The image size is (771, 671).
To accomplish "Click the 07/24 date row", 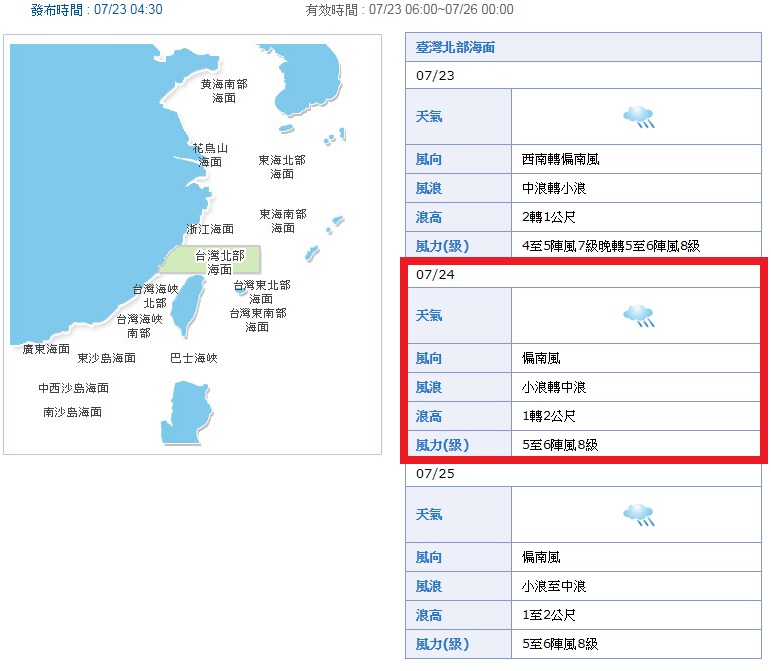I will pyautogui.click(x=583, y=274).
